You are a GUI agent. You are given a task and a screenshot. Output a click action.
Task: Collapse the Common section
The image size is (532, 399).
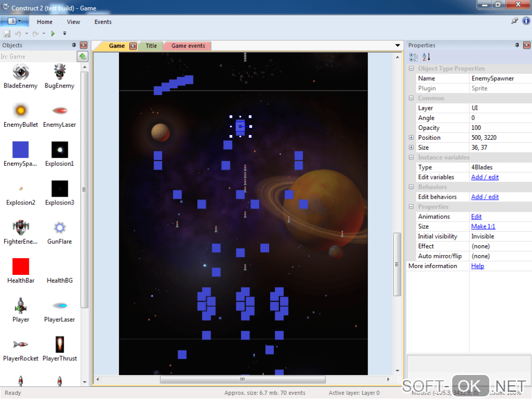411,98
